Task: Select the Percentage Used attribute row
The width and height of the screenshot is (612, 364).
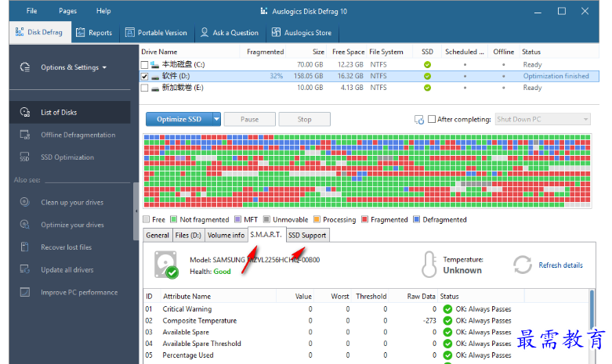Action: pyautogui.click(x=367, y=355)
